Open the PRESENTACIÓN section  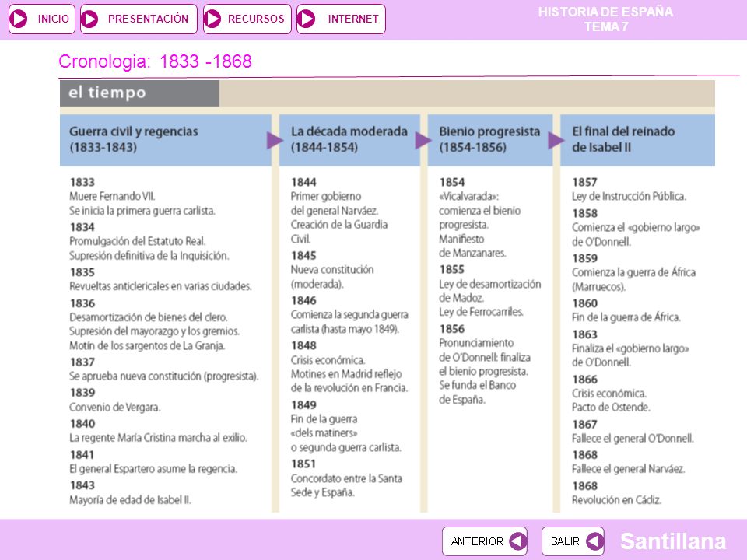tap(139, 19)
